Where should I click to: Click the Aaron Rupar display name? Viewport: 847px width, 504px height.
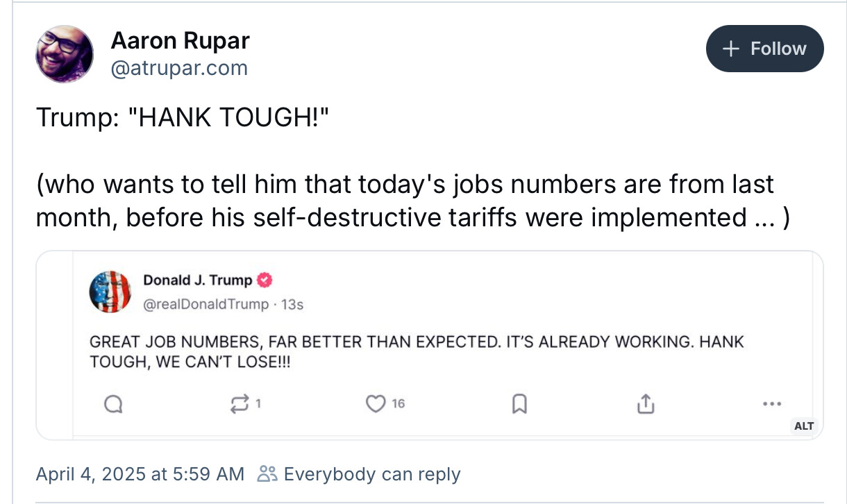[x=180, y=41]
